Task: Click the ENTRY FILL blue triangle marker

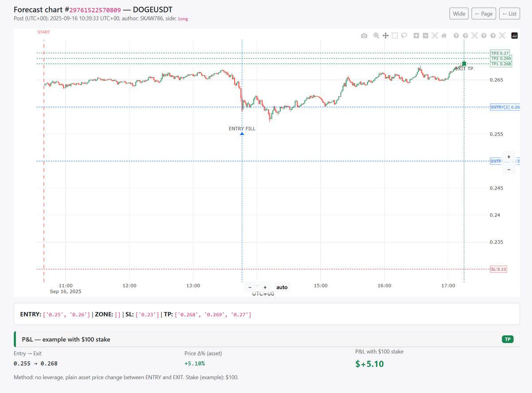Action: coord(242,133)
